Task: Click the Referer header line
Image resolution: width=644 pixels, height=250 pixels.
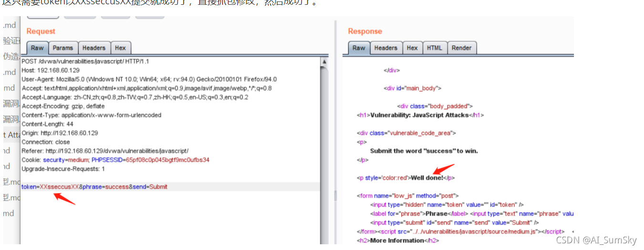Action: [105, 151]
